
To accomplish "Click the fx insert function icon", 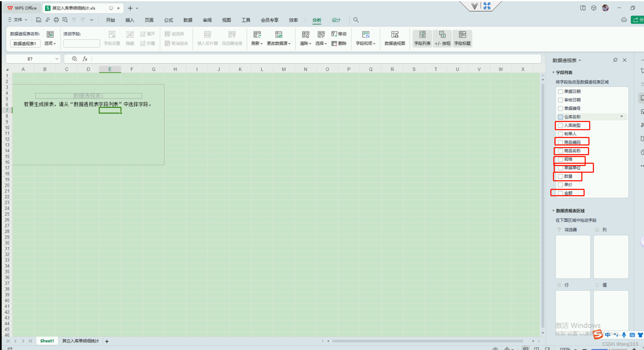I will tap(85, 59).
